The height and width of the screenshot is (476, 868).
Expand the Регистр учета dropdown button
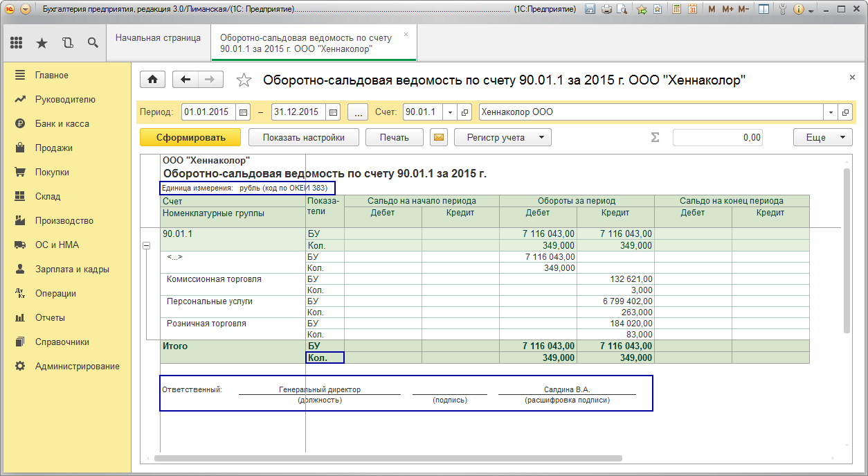(x=503, y=137)
